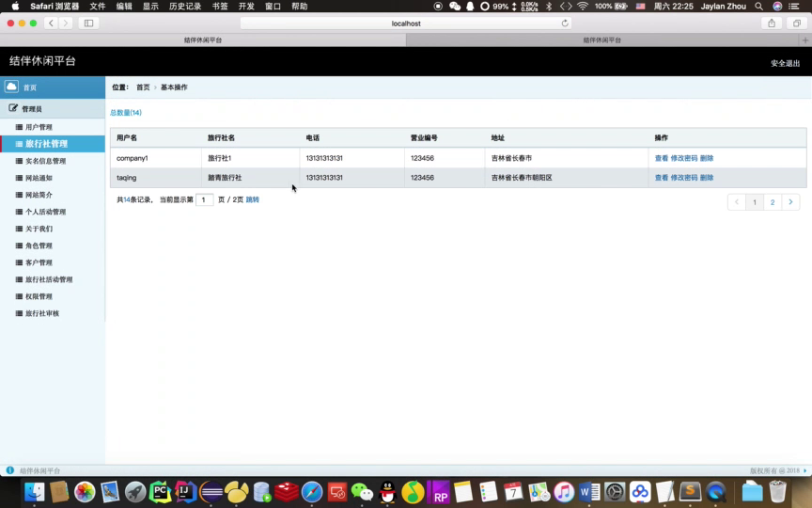Click the 总数量(14) link
The height and width of the screenshot is (508, 812).
pyautogui.click(x=126, y=113)
